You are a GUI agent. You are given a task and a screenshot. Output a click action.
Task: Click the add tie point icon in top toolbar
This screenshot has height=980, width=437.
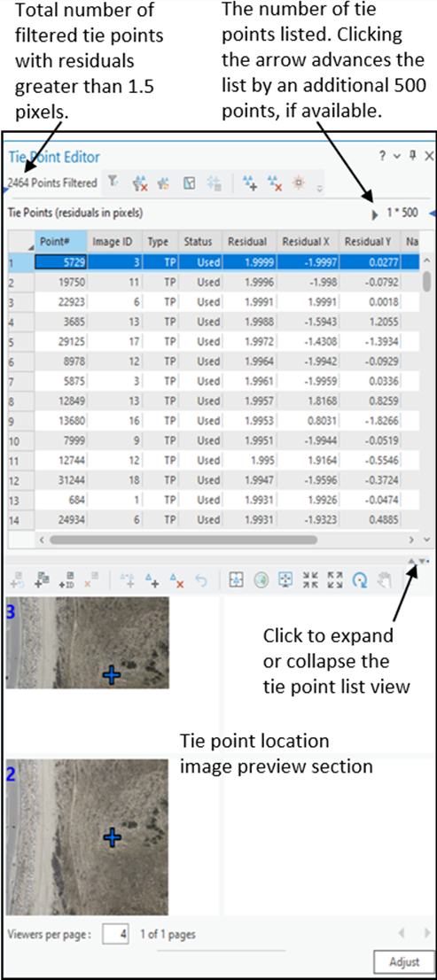click(x=250, y=183)
